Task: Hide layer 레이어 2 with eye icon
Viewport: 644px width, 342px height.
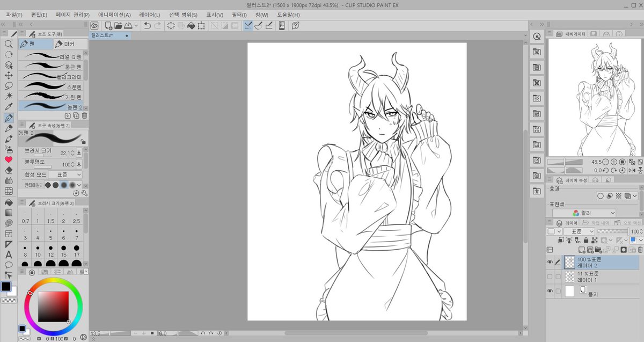Action: (x=549, y=262)
